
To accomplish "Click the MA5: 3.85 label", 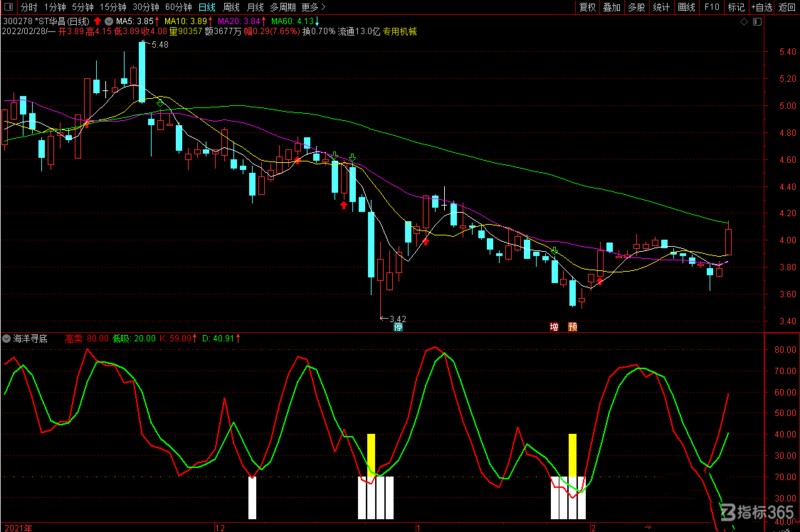I will coord(135,21).
